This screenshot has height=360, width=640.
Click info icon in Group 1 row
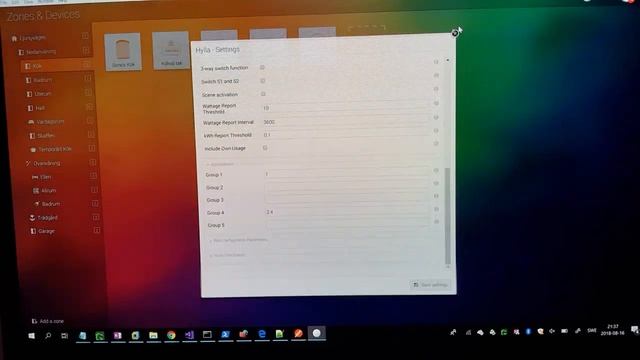[436, 170]
